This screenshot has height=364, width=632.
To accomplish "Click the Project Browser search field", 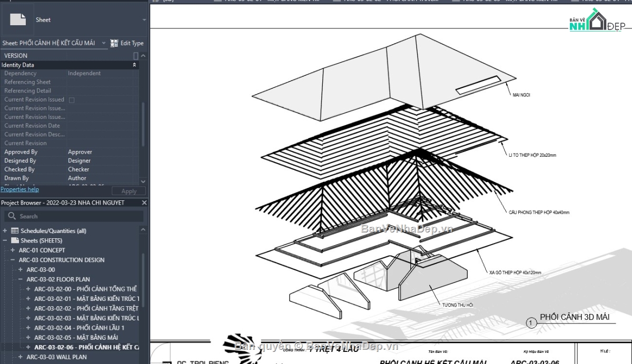I will (x=74, y=216).
